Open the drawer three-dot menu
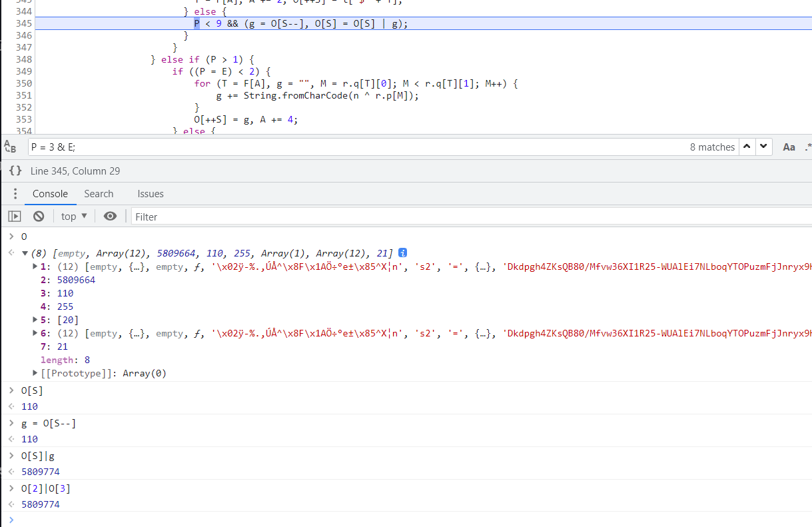 (x=15, y=194)
